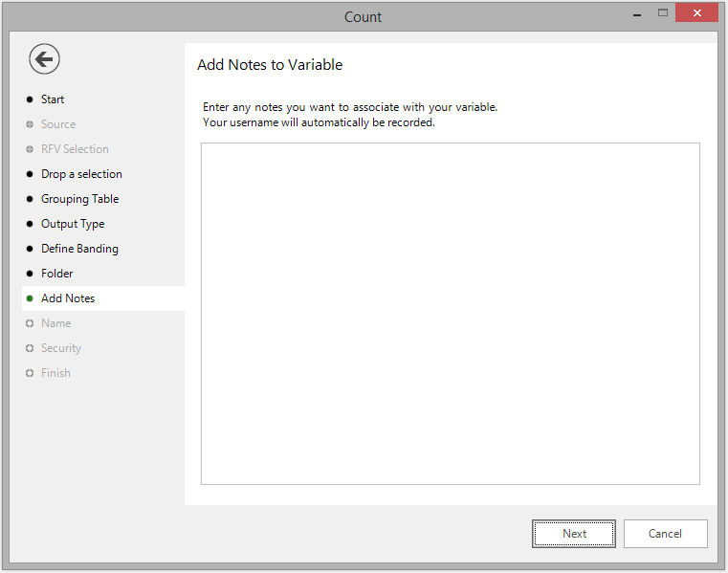This screenshot has height=573, width=728.
Task: Go to the Define Banding step
Action: pyautogui.click(x=79, y=249)
